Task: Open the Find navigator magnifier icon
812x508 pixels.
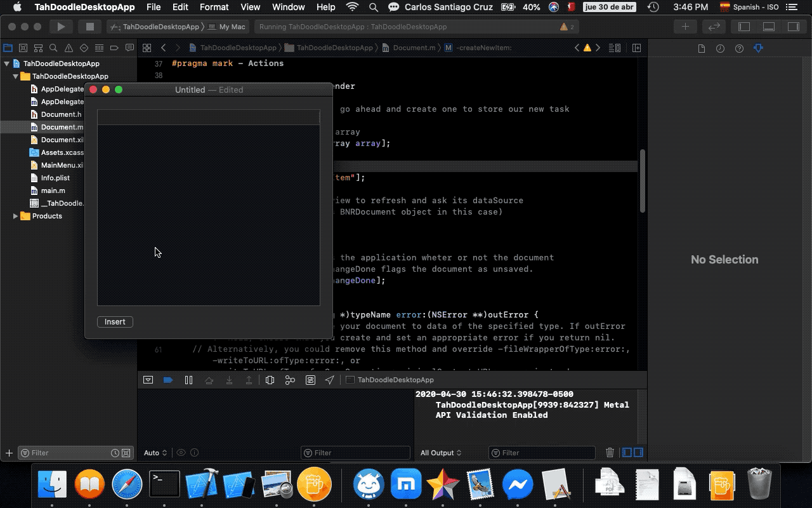Action: (54, 48)
